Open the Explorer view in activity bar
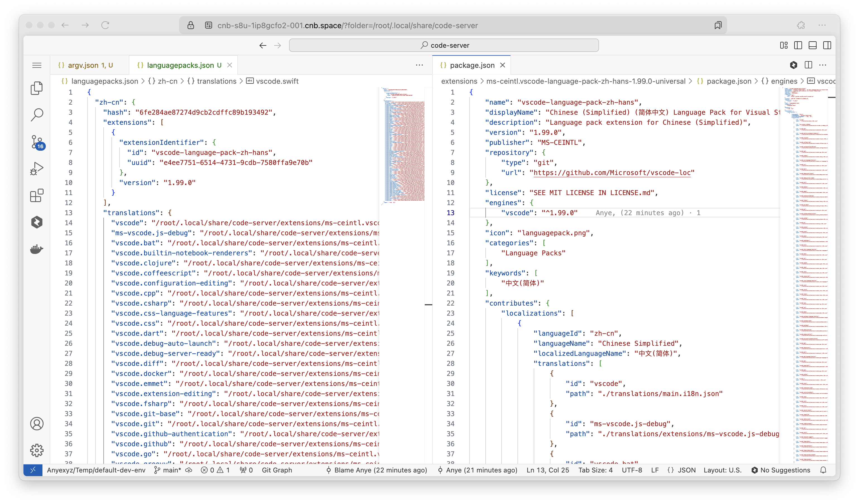 37,88
